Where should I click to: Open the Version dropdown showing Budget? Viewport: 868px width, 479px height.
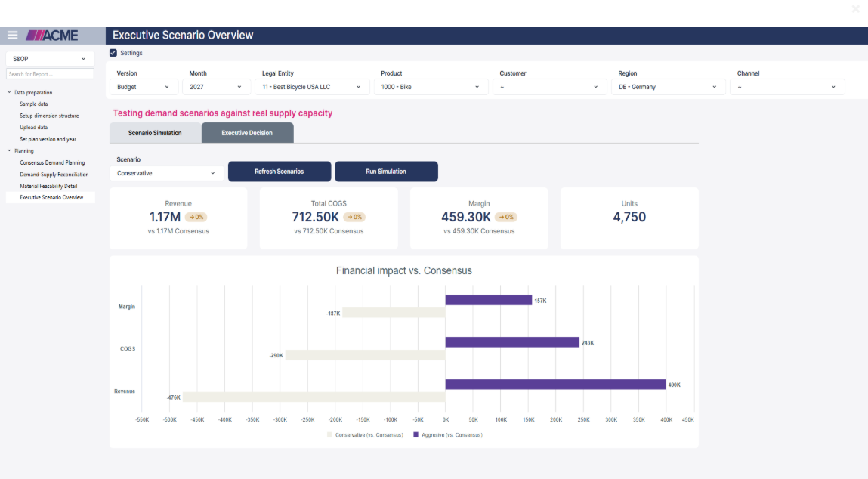144,87
